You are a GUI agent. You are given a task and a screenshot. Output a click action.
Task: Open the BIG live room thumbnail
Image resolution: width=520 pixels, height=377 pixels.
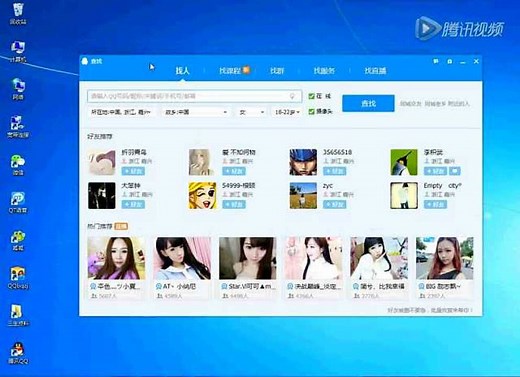(445, 258)
